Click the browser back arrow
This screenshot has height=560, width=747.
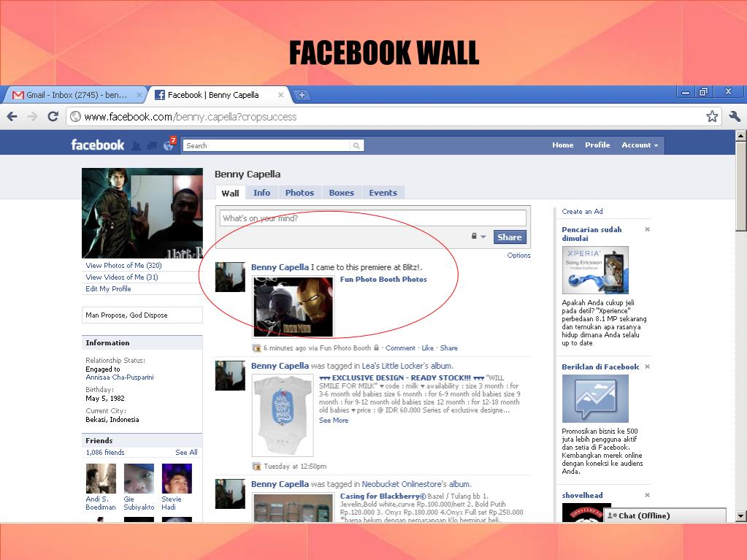pyautogui.click(x=12, y=117)
